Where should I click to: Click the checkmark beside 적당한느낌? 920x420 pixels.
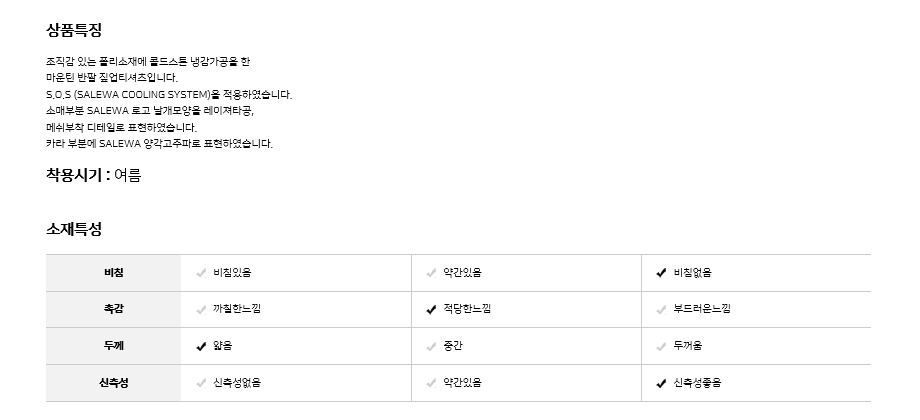(x=431, y=310)
